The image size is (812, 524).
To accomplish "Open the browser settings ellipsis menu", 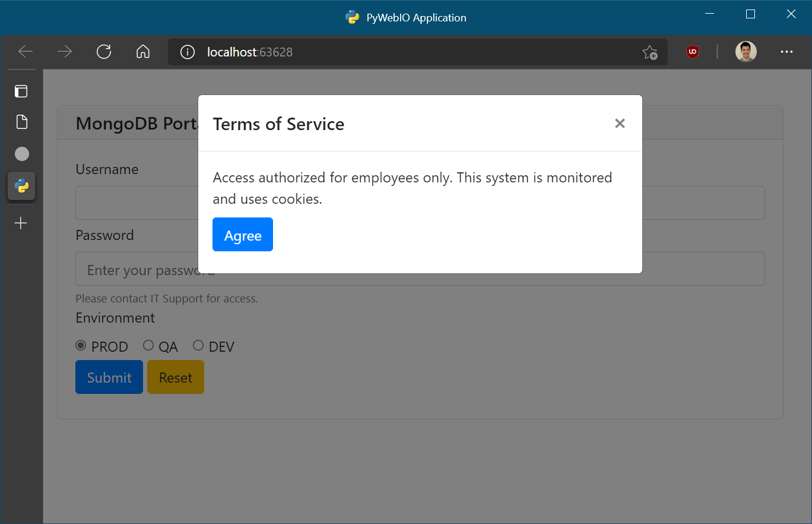I will [x=787, y=52].
